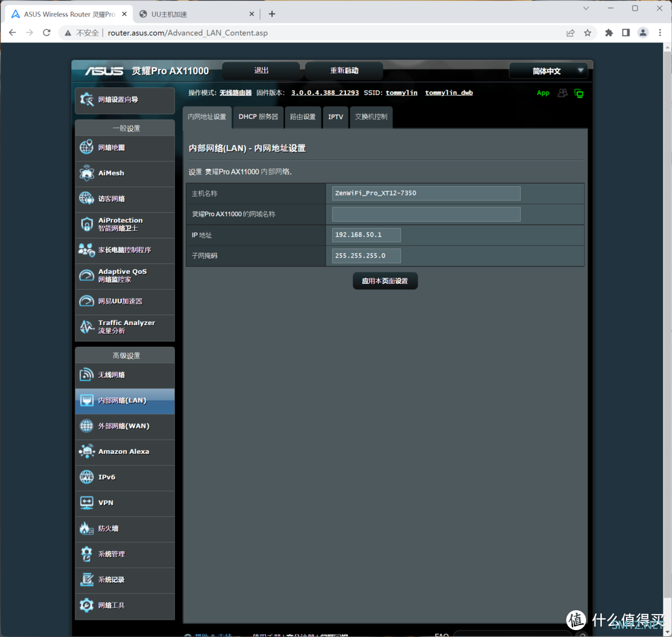This screenshot has height=637, width=672.
Task: Open the Network Map globe icon
Action: pyautogui.click(x=86, y=147)
